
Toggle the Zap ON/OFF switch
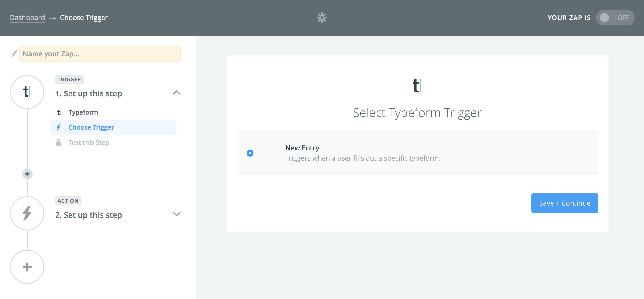pos(615,18)
